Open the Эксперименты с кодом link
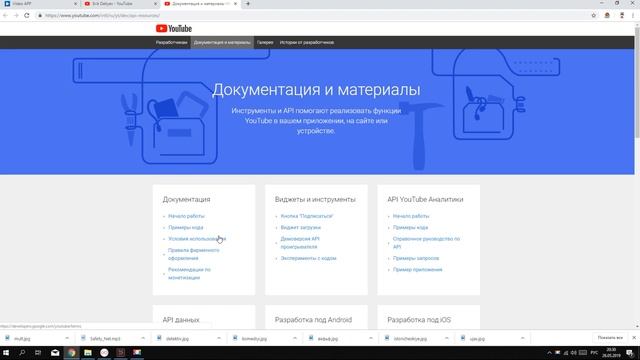This screenshot has height=360, width=640. (308, 258)
